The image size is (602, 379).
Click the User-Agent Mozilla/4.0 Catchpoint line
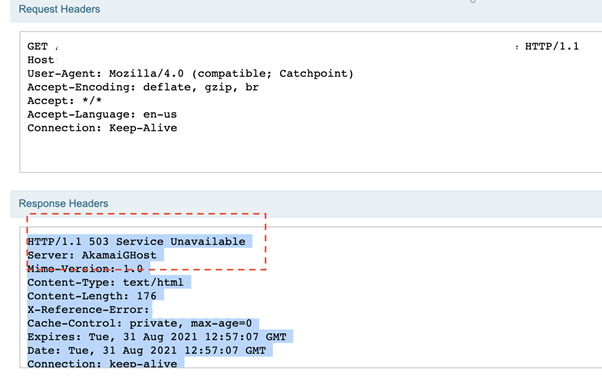[190, 74]
